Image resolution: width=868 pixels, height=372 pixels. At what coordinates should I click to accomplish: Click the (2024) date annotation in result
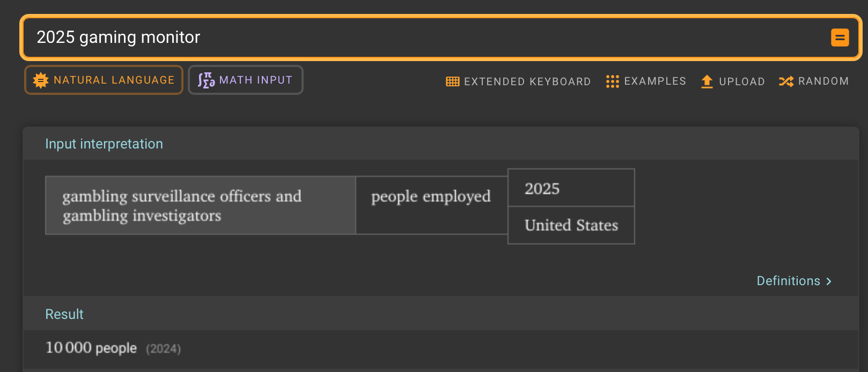point(164,349)
